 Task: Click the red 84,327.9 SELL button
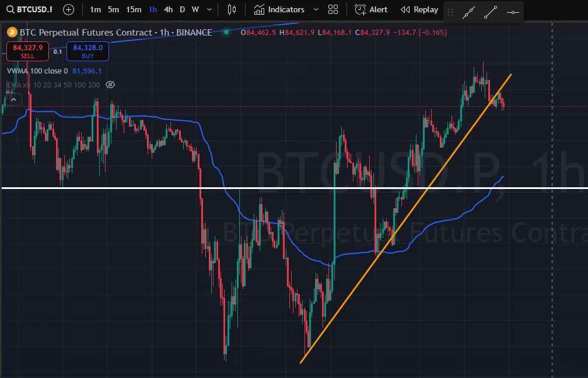[28, 51]
